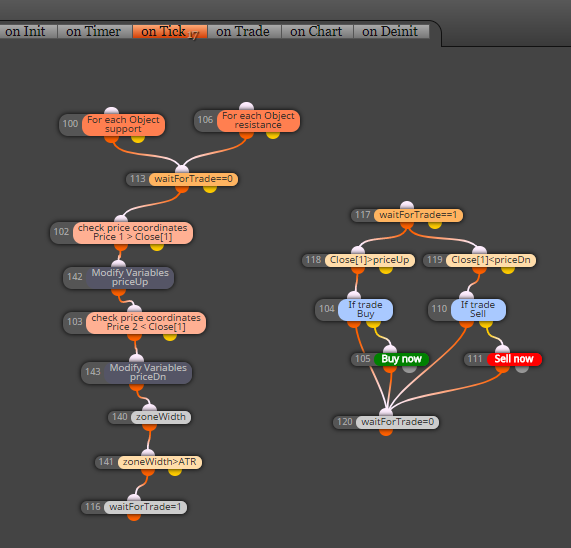This screenshot has height=548, width=571.
Task: Click block ID label 100
Action: click(70, 124)
